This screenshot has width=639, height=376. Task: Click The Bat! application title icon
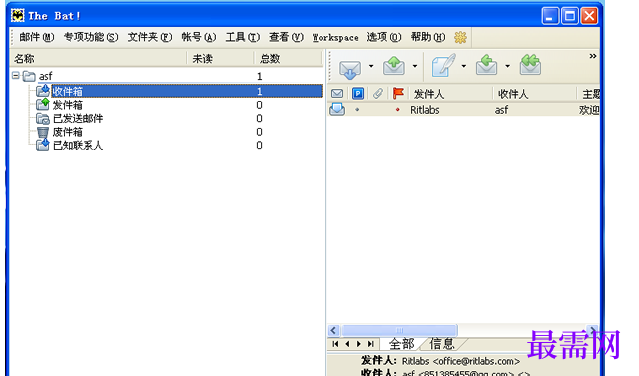click(18, 16)
